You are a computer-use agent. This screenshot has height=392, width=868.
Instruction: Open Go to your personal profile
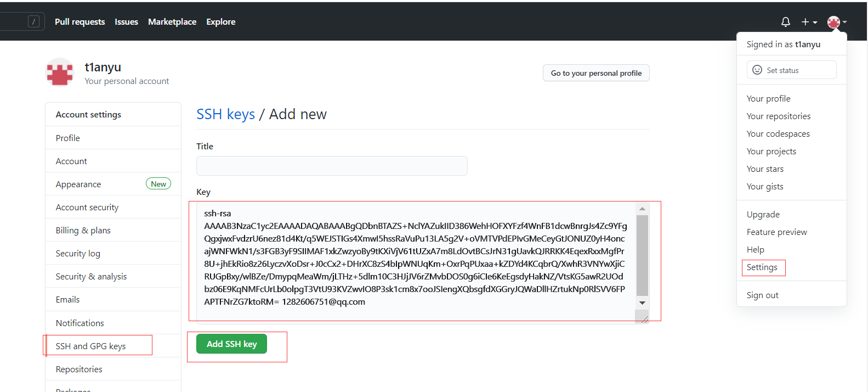pyautogui.click(x=596, y=73)
